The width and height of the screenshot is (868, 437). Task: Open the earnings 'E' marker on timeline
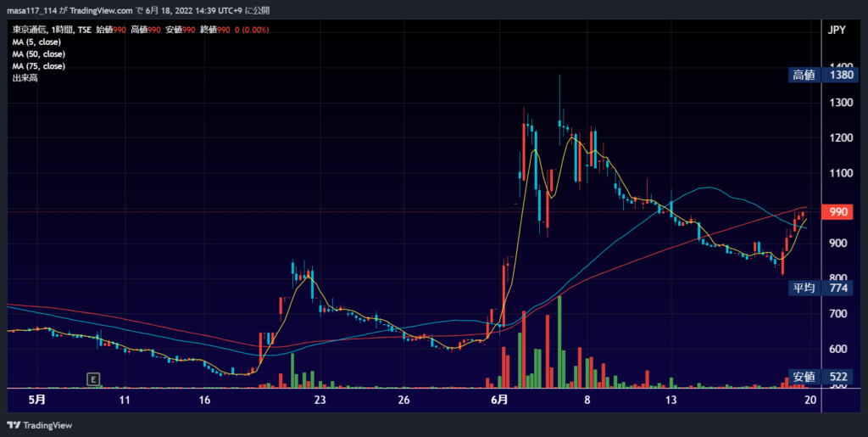pos(93,379)
